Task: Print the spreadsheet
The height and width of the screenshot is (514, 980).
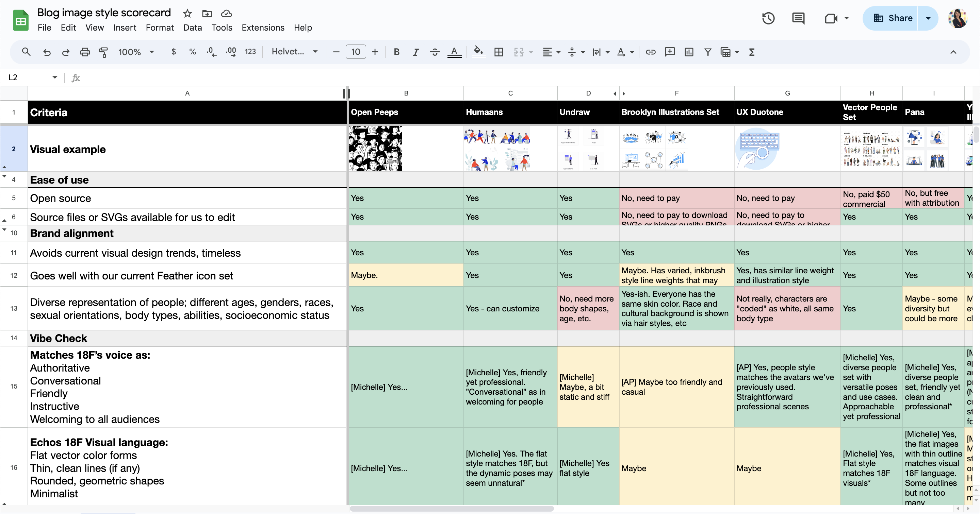Action: click(84, 52)
